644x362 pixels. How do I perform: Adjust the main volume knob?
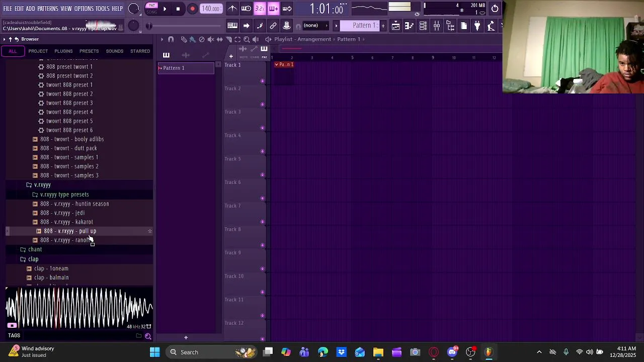[133, 9]
